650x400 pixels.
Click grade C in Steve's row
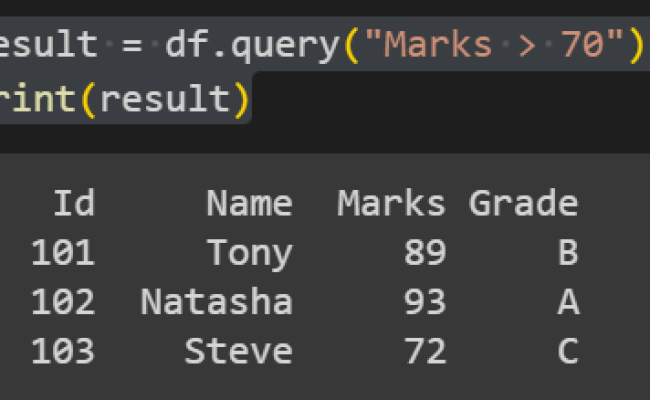pos(568,351)
